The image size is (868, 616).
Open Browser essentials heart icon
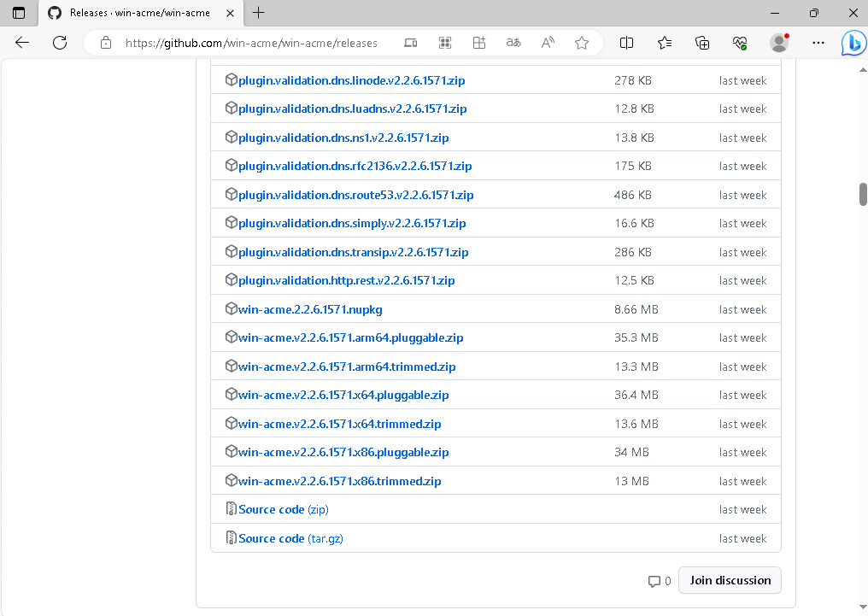[x=740, y=43]
